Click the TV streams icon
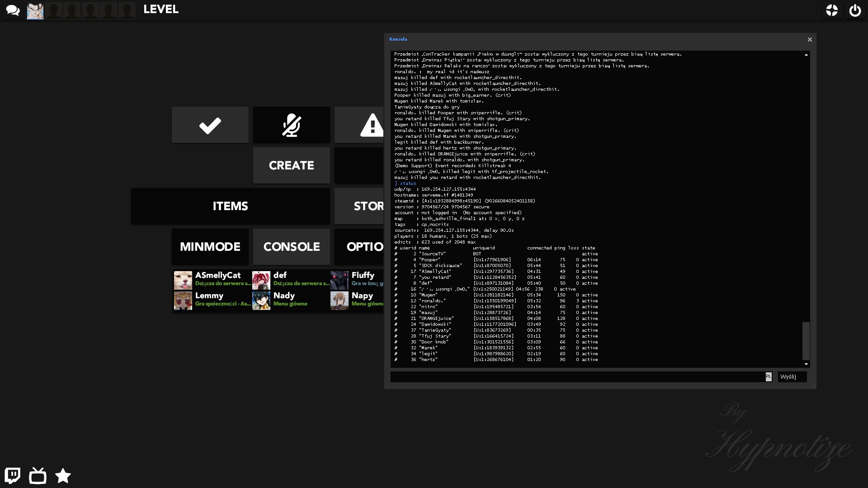Screen dimensions: 868x488 coord(38,475)
